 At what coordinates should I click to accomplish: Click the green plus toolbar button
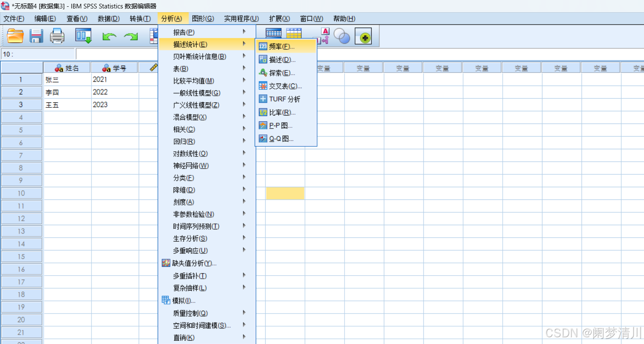coord(364,37)
